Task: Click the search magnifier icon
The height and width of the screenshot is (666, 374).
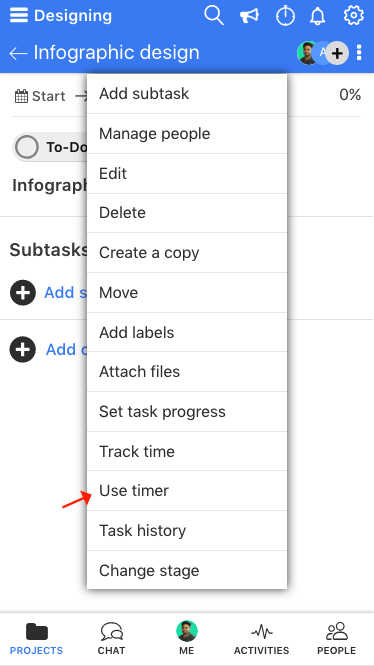Action: [x=214, y=16]
